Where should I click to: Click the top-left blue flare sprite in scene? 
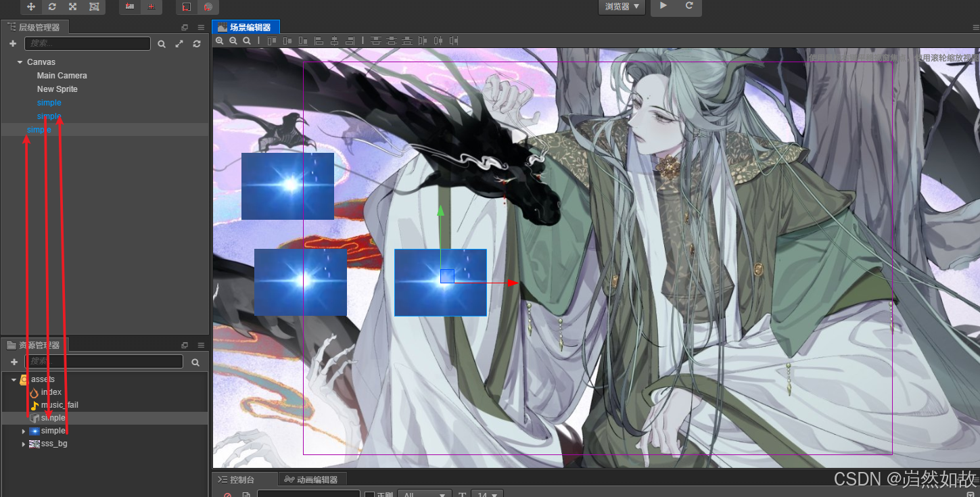287,186
